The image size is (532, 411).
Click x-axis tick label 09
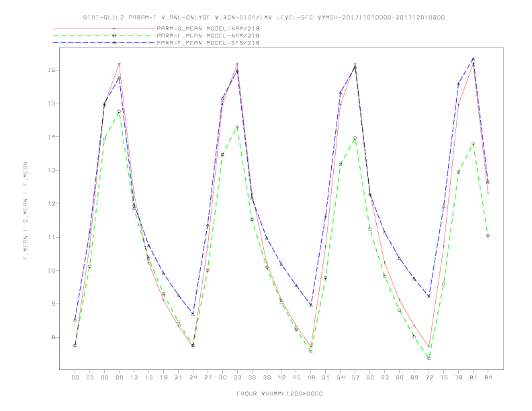click(x=119, y=377)
